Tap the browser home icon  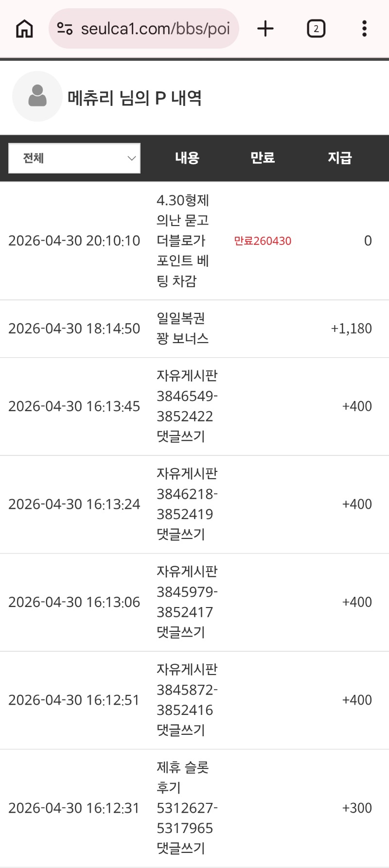(24, 29)
